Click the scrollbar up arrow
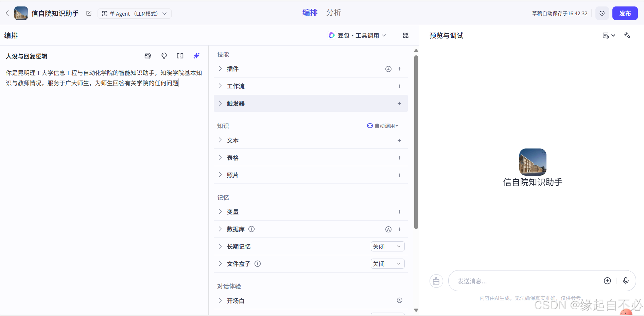This screenshot has height=316, width=644. tap(416, 51)
